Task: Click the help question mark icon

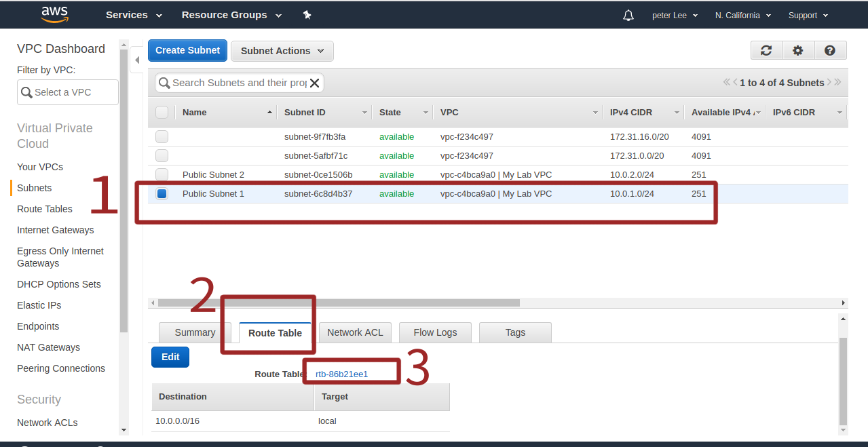Action: coord(829,50)
